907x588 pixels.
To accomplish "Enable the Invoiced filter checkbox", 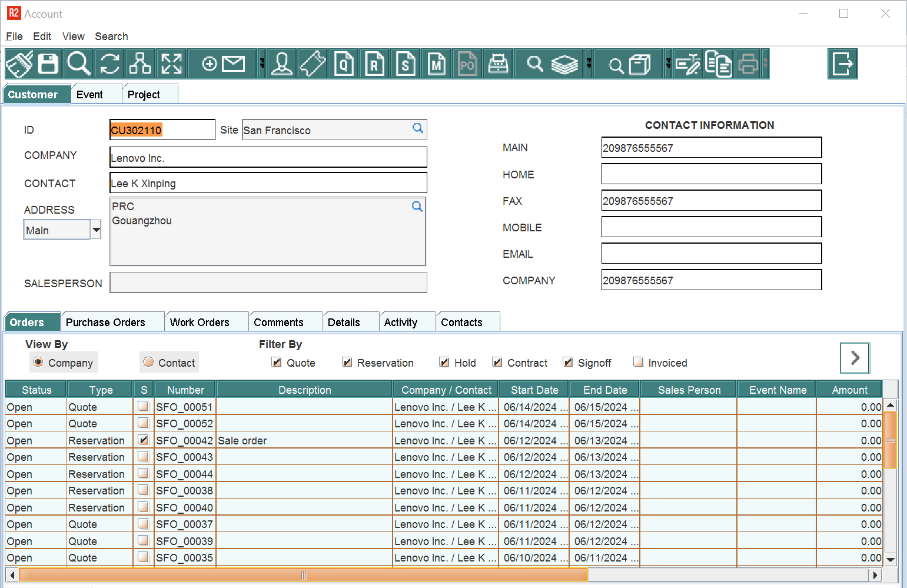I will point(639,363).
